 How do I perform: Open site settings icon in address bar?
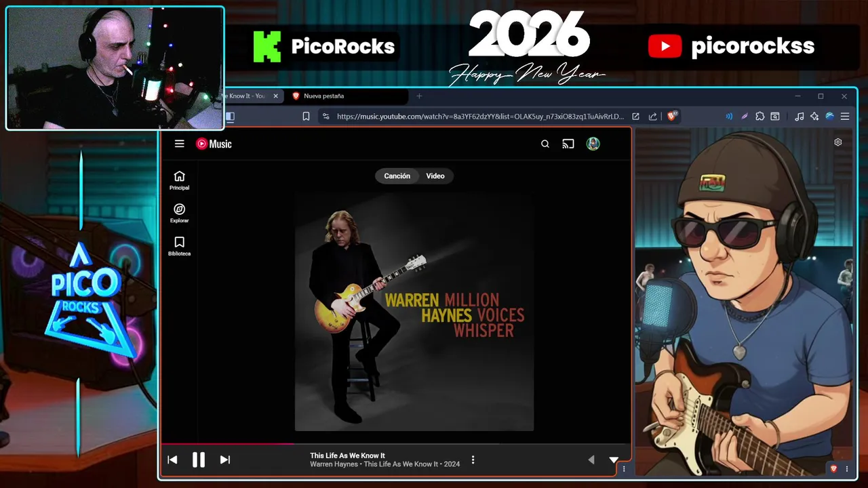[x=326, y=117]
